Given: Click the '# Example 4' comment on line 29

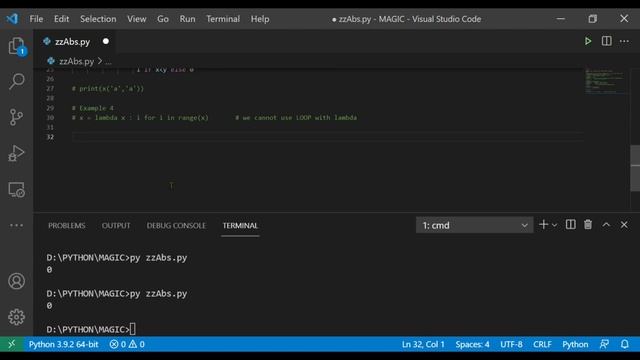Looking at the screenshot, I should (x=93, y=108).
